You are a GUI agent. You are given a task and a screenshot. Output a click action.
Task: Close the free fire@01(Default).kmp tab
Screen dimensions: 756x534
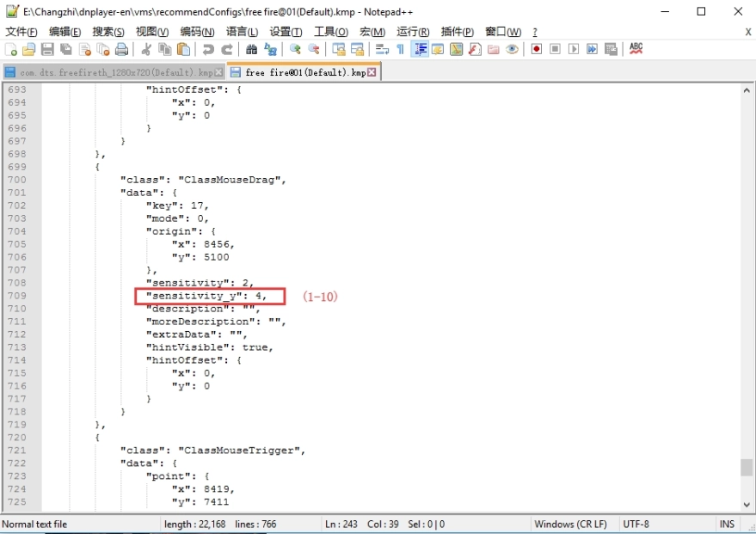pyautogui.click(x=372, y=72)
